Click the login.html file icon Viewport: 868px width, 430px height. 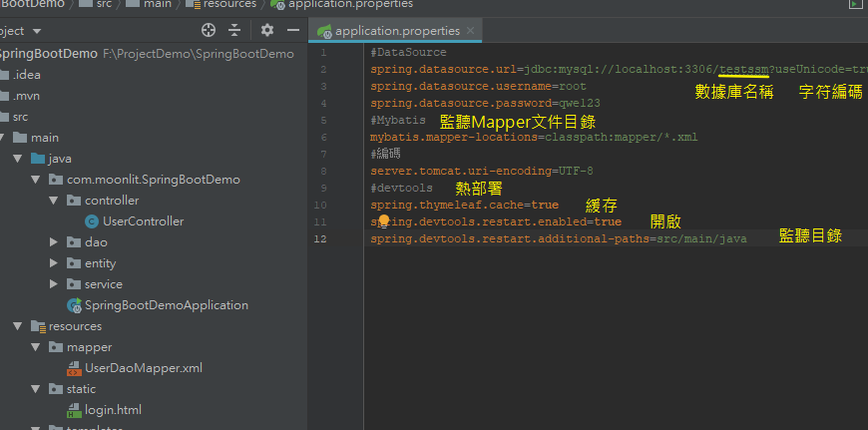(74, 411)
